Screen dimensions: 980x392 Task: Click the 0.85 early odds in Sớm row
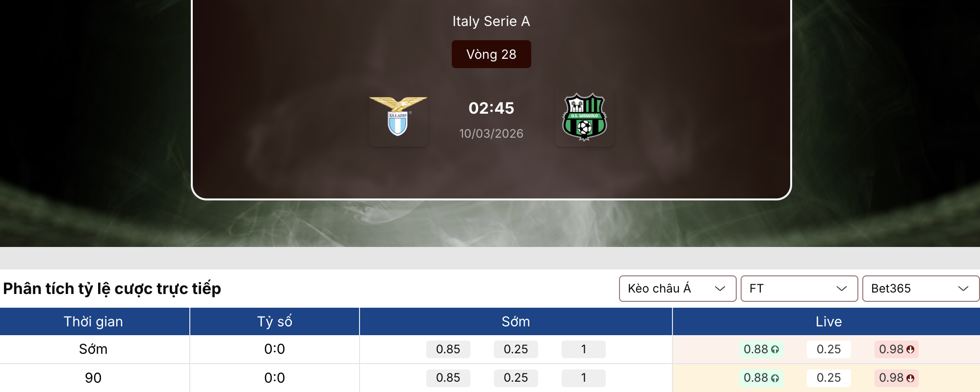click(x=448, y=349)
